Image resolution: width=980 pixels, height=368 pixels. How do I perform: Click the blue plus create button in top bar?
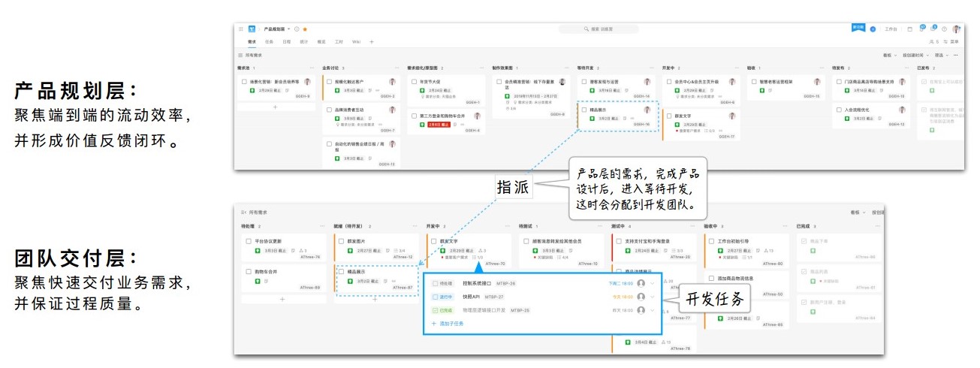click(873, 29)
